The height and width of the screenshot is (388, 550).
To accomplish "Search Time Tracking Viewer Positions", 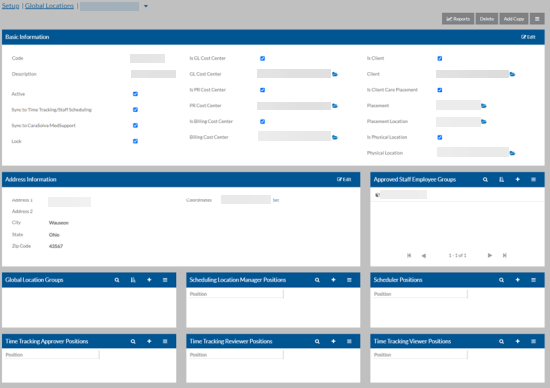I will 501,341.
